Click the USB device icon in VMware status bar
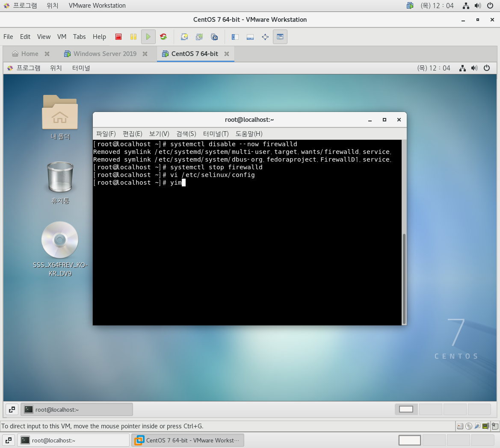Viewport: 500px width, 448px height. [477, 426]
